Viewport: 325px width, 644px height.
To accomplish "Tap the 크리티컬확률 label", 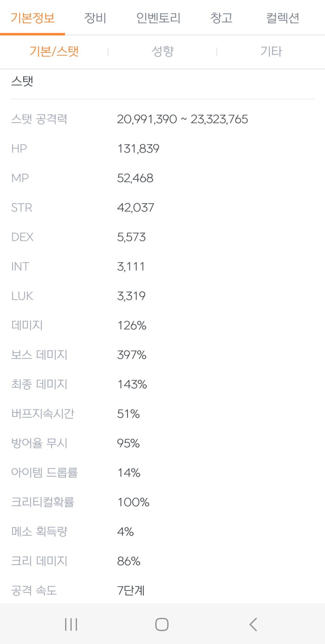I will point(43,502).
